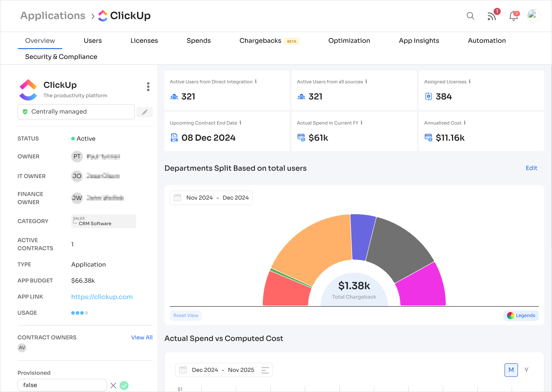Click info icon next to Assigned Licenses
The height and width of the screenshot is (392, 552).
(470, 82)
